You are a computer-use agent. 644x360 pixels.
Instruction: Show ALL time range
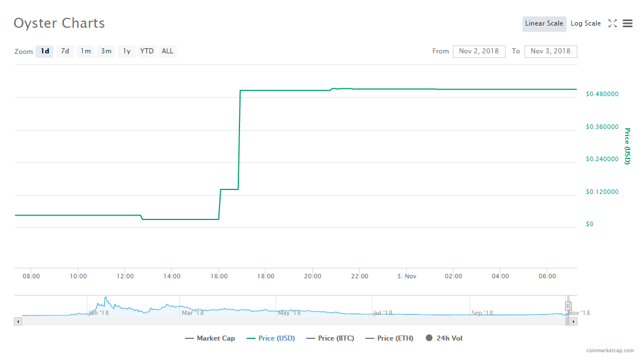click(x=167, y=51)
